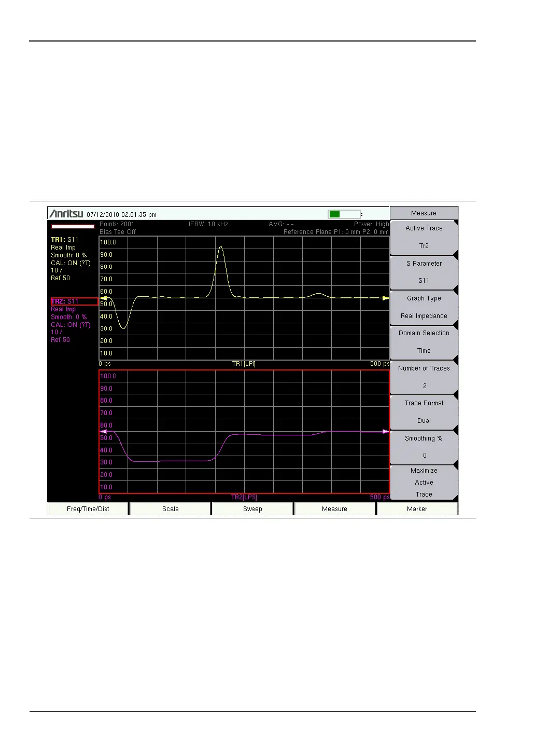Click the Measure panel title
Screen dimensions: 535x756
[424, 213]
